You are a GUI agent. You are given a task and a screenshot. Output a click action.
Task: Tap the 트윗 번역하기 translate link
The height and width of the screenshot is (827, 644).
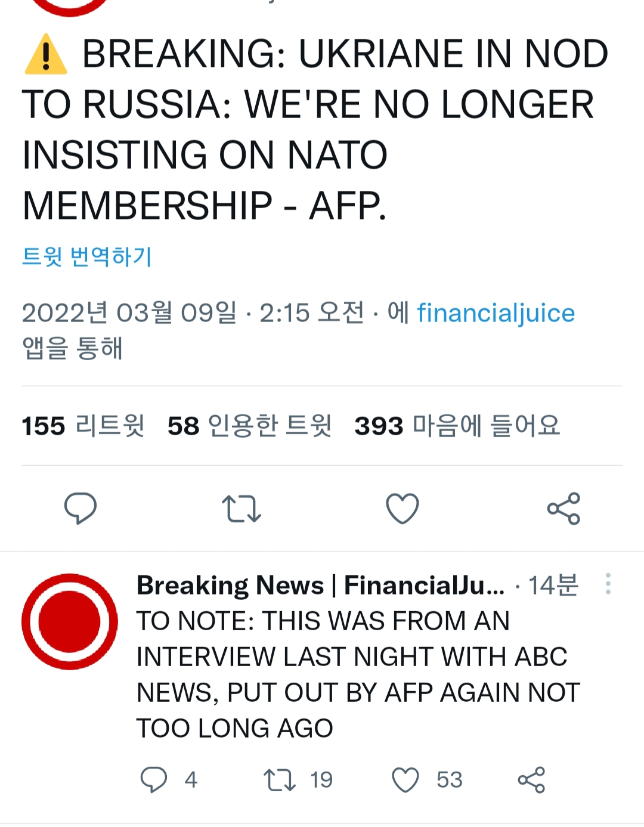(87, 257)
